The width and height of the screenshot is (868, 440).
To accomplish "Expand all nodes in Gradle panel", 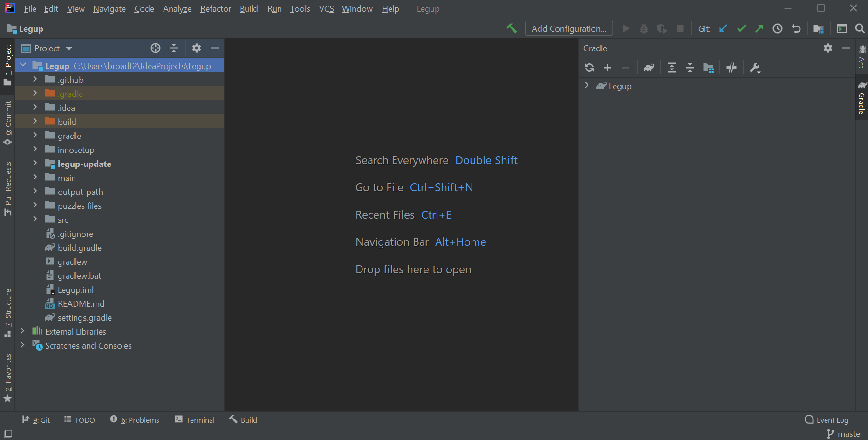I will click(x=672, y=68).
